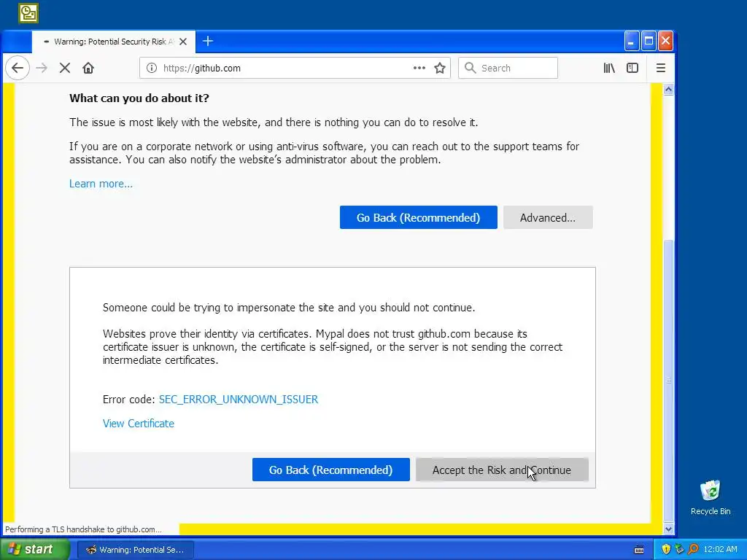Click the search magnifier icon
747x560 pixels.
(470, 68)
